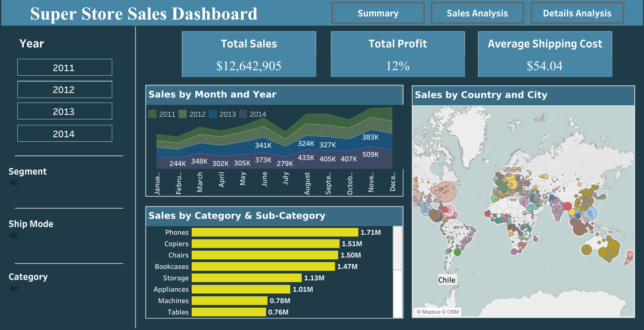Screen dimensions: 644x330
Task: Open the Summary dashboard tab
Action: 378,13
